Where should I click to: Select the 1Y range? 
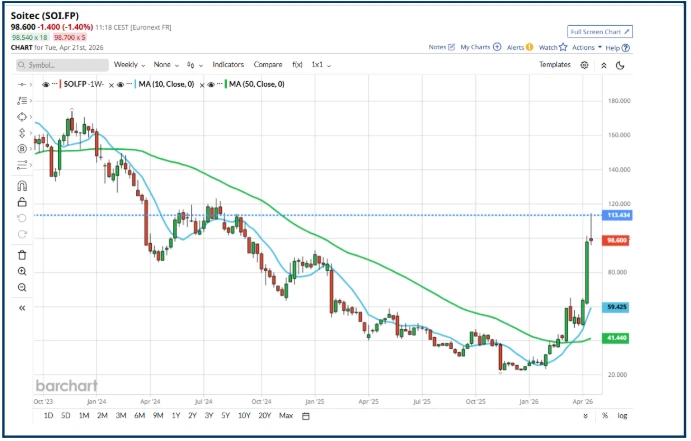[176, 415]
